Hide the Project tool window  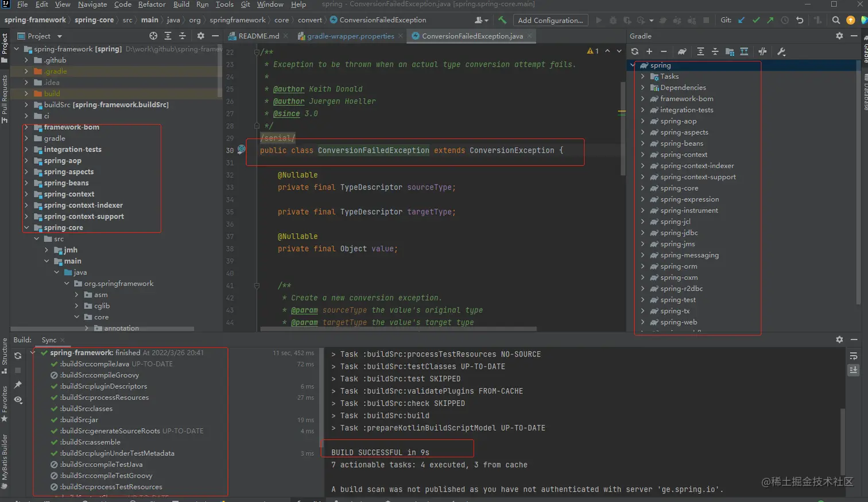[x=215, y=36]
